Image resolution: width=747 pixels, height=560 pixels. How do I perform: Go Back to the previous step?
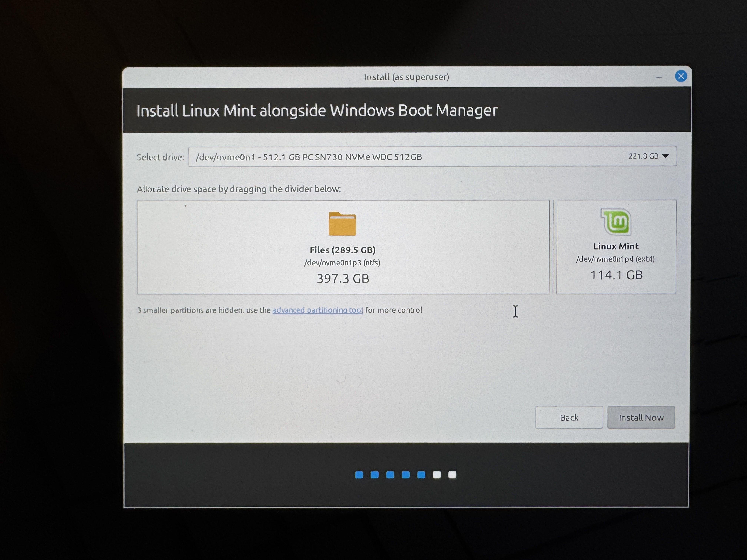coord(569,418)
